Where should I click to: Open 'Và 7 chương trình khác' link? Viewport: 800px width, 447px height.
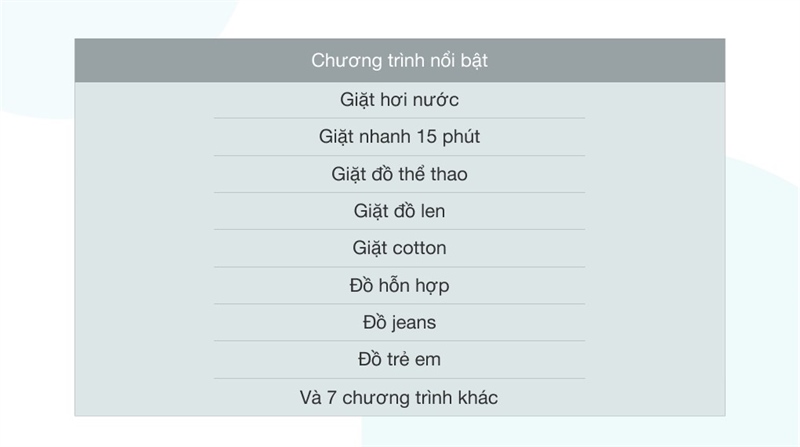pyautogui.click(x=399, y=398)
